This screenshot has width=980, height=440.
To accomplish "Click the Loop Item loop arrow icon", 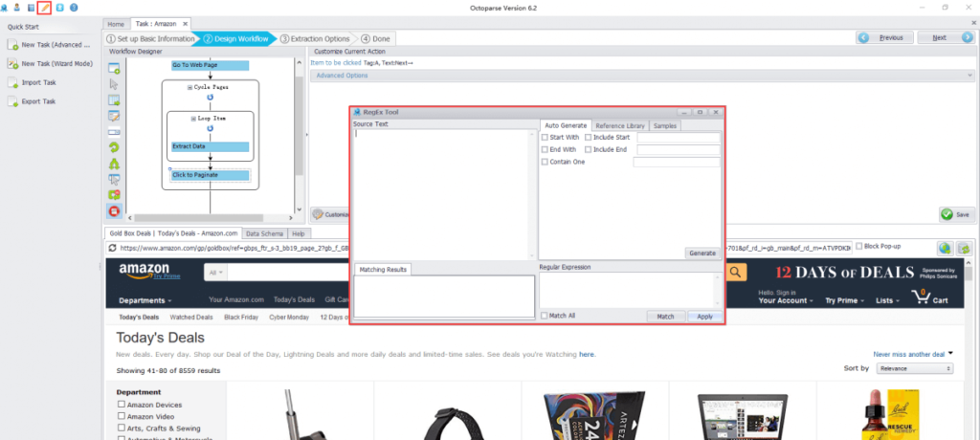I will (x=210, y=128).
